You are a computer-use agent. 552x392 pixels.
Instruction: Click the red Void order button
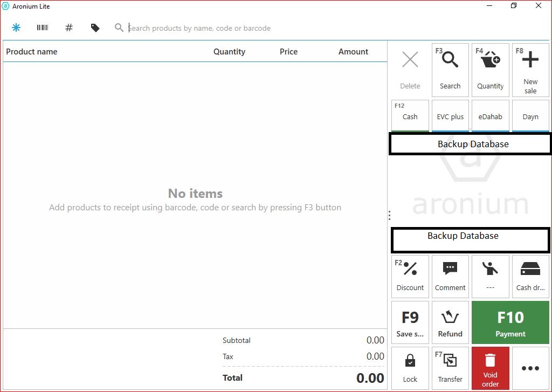click(x=491, y=368)
